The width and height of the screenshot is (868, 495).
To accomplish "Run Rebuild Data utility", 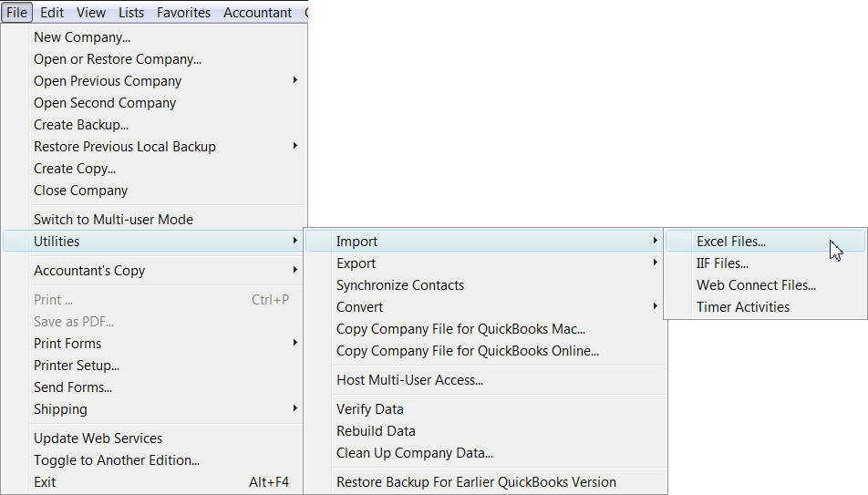I will [376, 431].
